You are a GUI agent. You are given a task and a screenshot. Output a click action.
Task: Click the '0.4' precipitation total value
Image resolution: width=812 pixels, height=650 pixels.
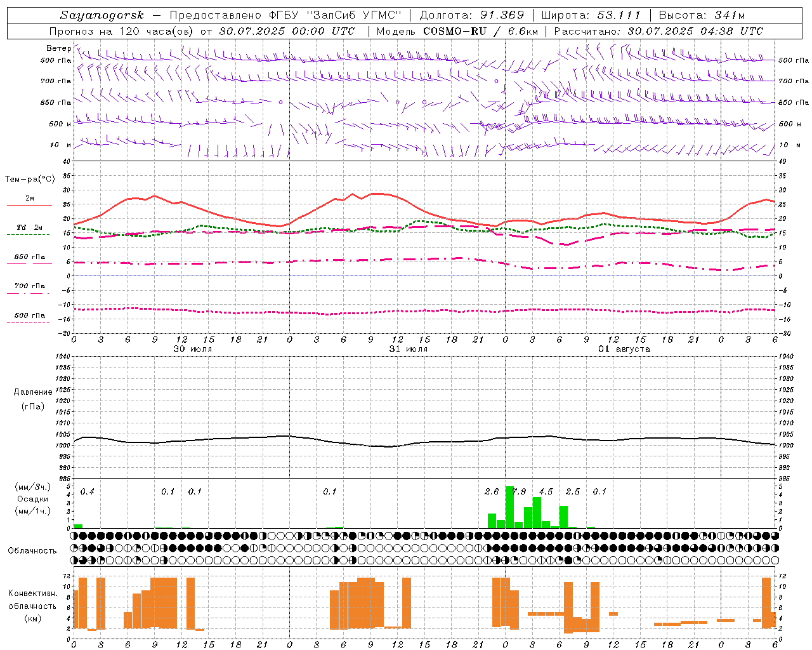tap(88, 492)
